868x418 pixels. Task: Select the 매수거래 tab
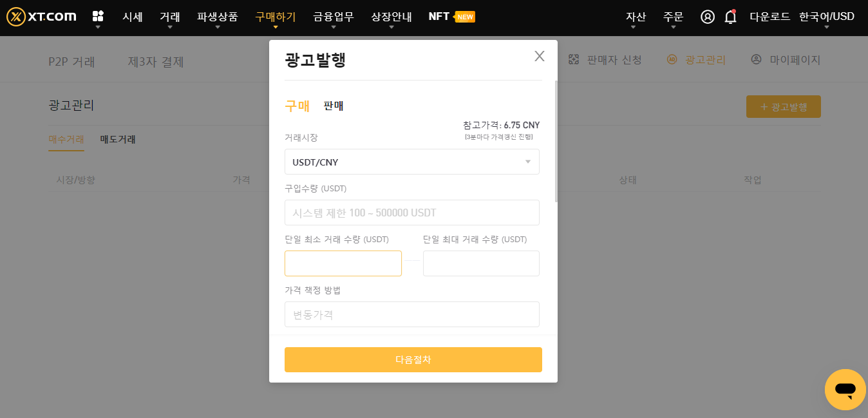coord(66,139)
